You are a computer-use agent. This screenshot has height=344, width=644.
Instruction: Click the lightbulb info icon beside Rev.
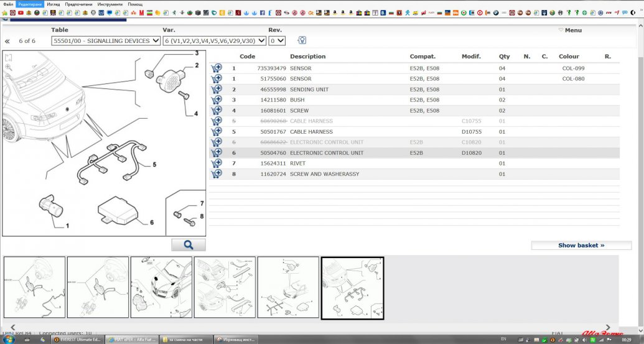click(x=302, y=40)
